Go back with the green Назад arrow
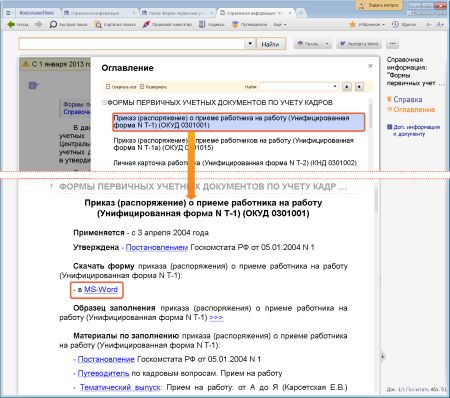Viewport: 450px width, 398px height. coord(18,24)
